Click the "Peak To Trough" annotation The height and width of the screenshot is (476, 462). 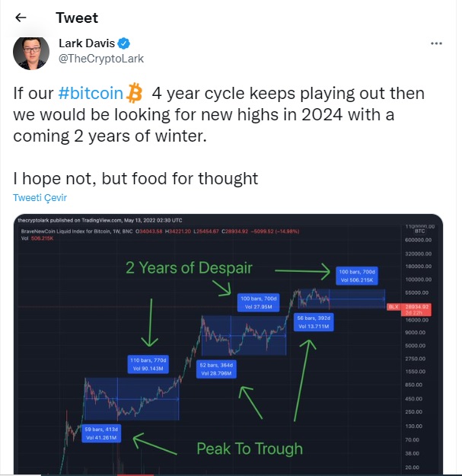pos(250,449)
